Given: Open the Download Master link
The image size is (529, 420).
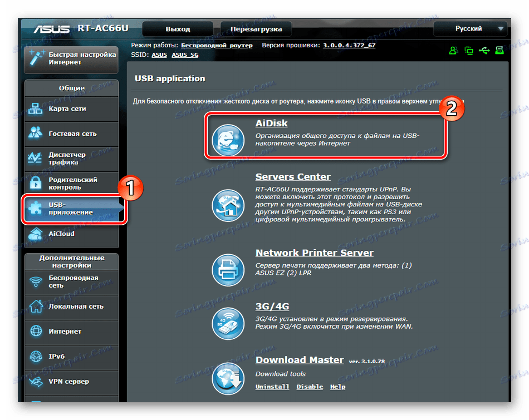Looking at the screenshot, I should tap(300, 360).
